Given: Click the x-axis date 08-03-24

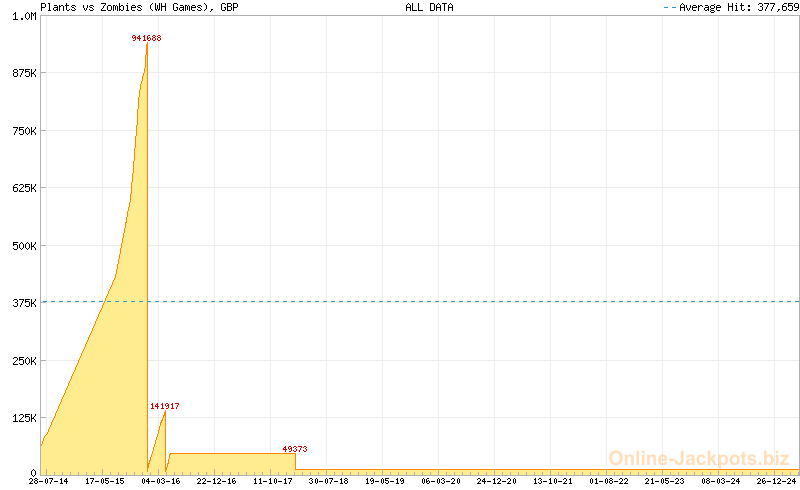Looking at the screenshot, I should [720, 481].
